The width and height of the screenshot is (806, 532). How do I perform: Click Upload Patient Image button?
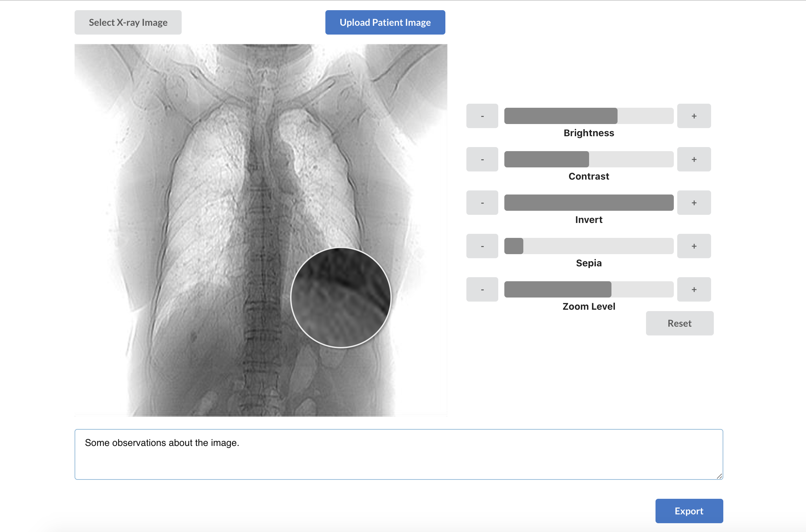(x=385, y=22)
